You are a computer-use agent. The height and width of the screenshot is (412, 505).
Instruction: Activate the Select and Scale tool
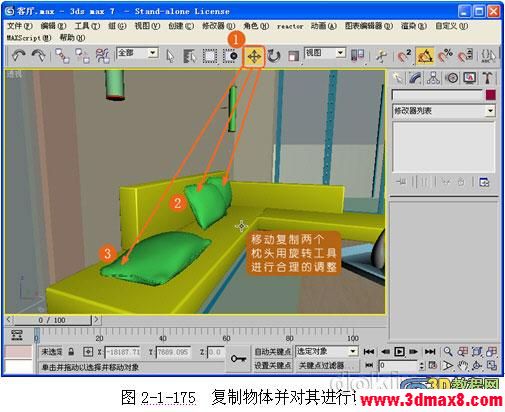(294, 56)
